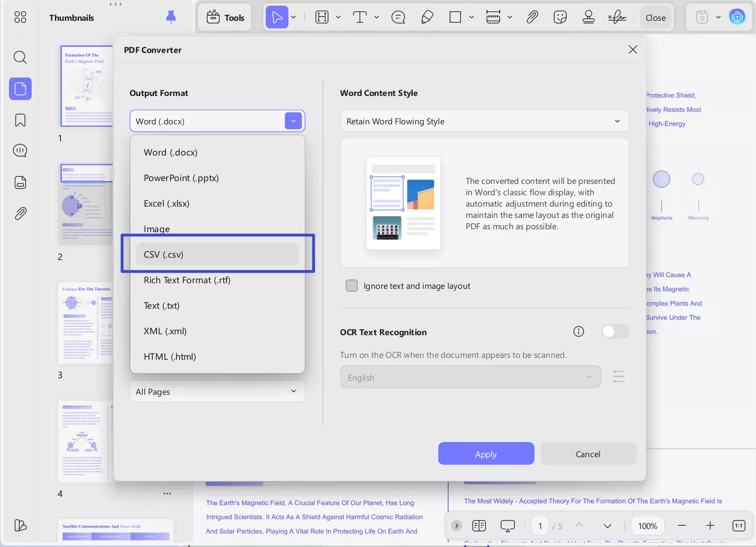Zoom out with the minus button

coord(682,526)
